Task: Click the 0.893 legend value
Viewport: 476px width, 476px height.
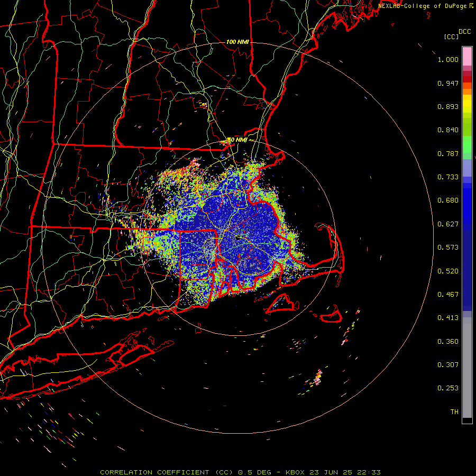Action: coord(448,106)
